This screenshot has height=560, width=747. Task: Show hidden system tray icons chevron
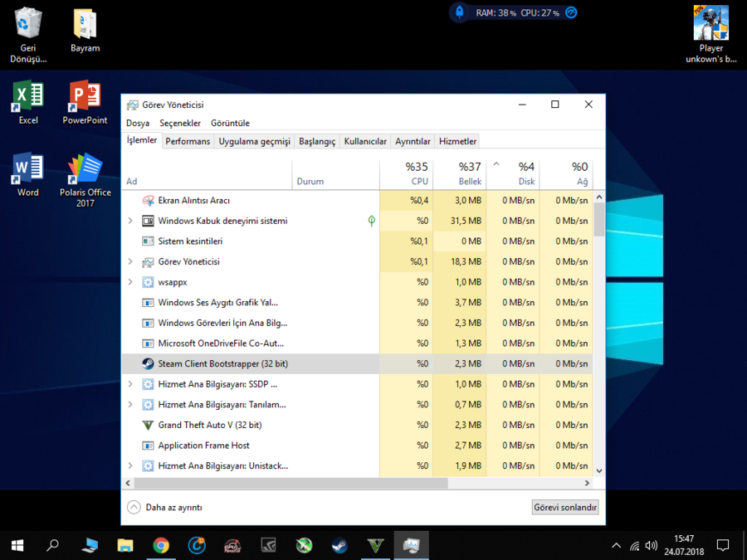pyautogui.click(x=616, y=546)
